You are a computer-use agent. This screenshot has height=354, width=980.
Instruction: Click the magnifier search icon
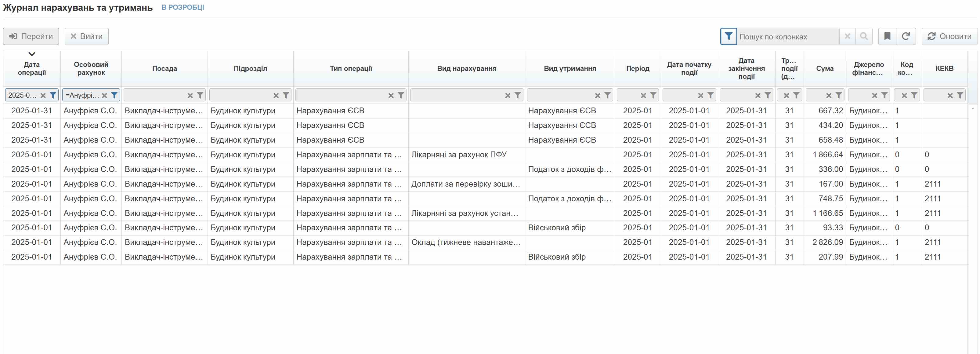864,36
